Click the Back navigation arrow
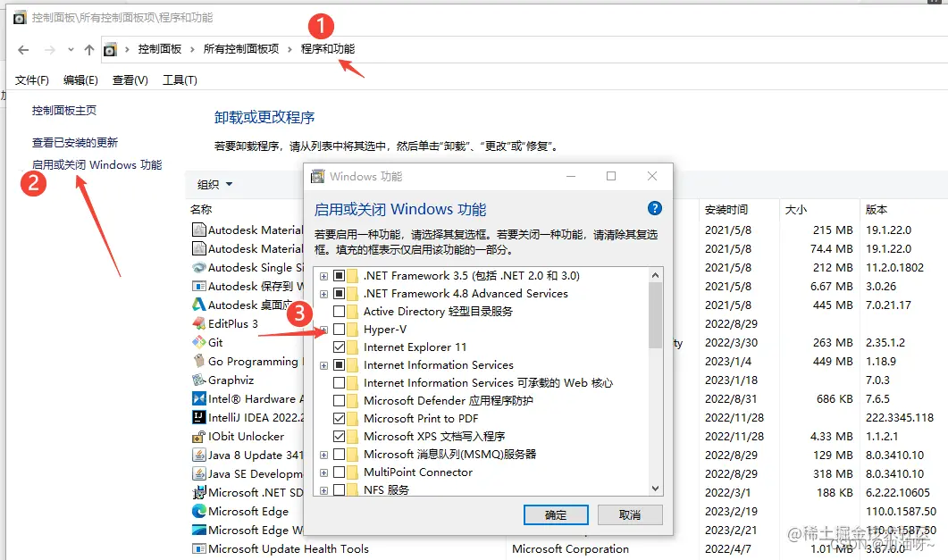 (x=23, y=49)
